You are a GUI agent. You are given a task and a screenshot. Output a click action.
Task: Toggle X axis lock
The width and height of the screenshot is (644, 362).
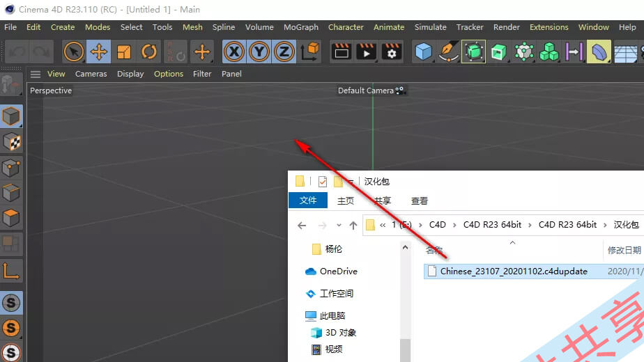[234, 52]
